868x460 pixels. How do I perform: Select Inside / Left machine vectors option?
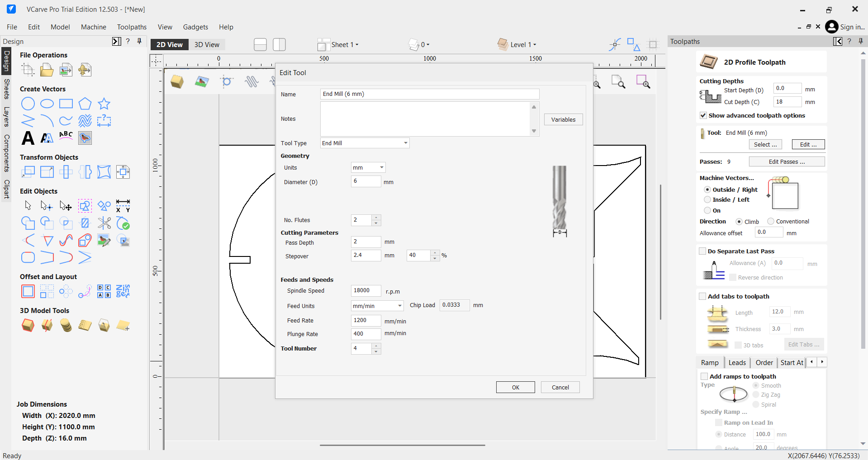point(707,199)
